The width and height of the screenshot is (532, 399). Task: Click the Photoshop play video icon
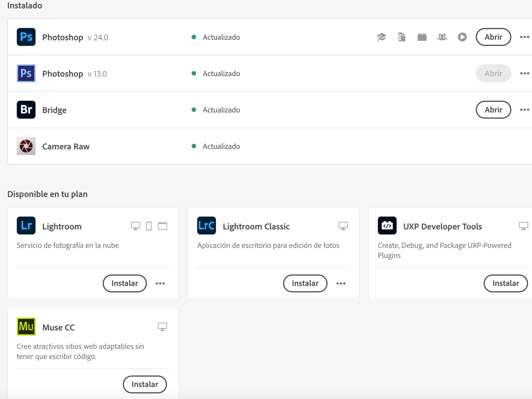(x=462, y=37)
